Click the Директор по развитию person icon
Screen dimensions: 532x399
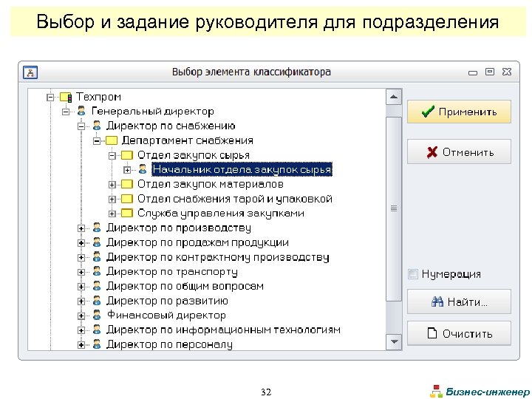[97, 301]
